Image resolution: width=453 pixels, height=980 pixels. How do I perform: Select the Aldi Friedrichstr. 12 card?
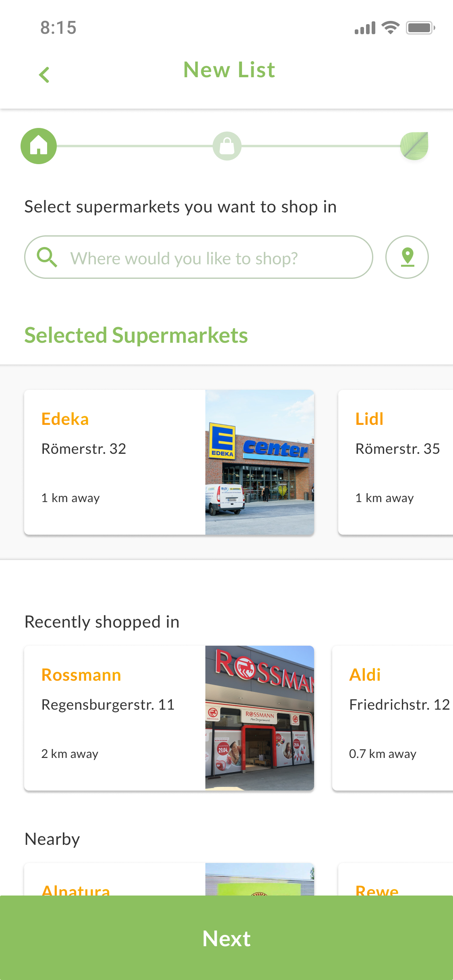click(393, 718)
